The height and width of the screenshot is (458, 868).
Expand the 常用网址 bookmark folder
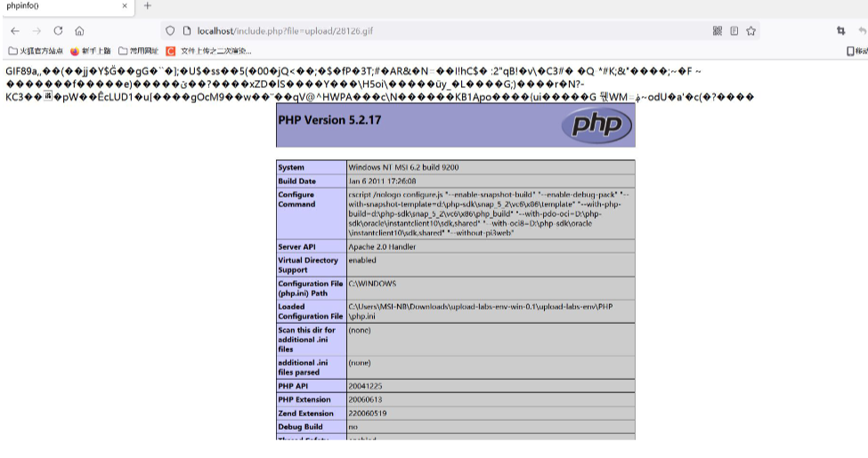[138, 51]
